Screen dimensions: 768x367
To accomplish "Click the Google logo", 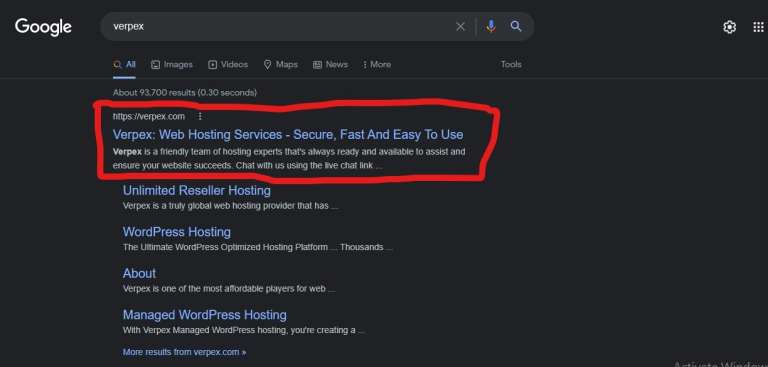I will pos(43,27).
